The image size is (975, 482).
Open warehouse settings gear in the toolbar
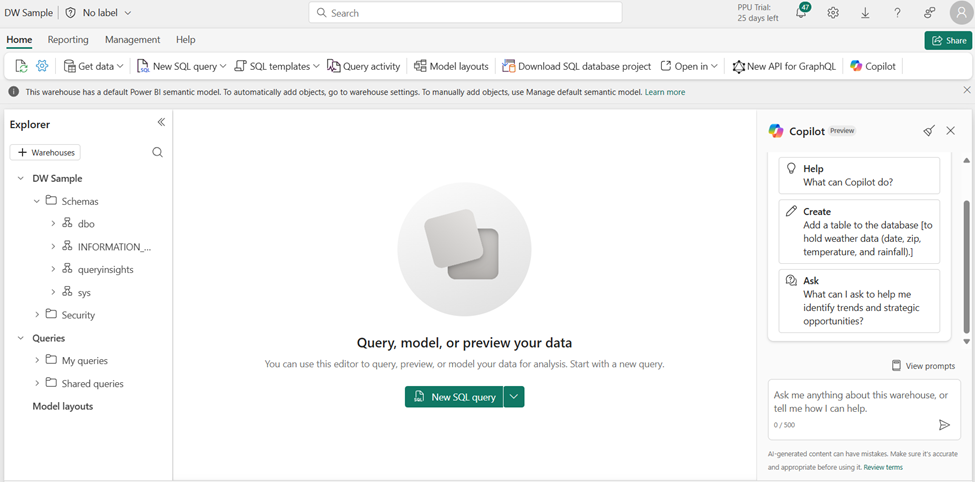coord(42,66)
